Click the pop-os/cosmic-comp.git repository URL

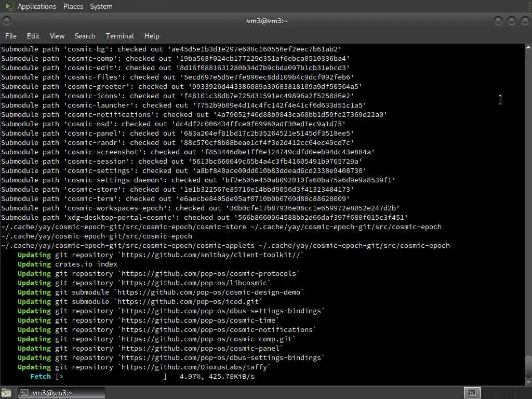coord(207,339)
